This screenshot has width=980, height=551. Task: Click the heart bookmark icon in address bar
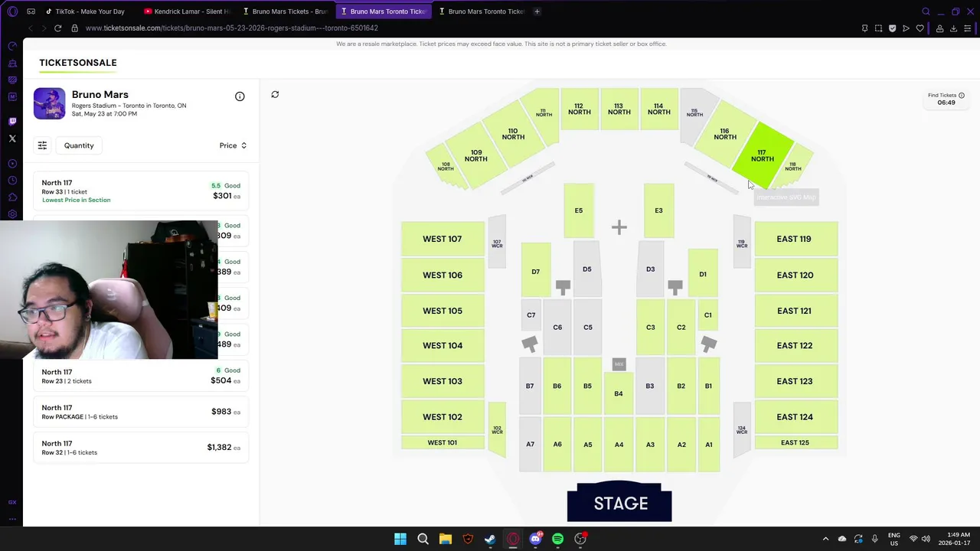click(x=920, y=28)
